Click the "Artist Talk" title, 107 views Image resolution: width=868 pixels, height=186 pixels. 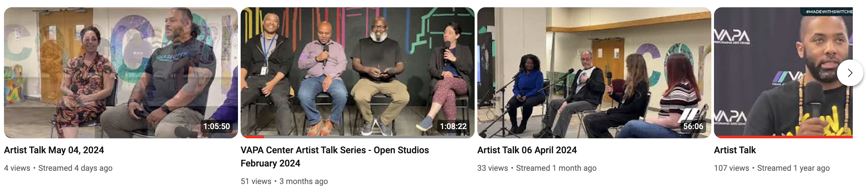(x=735, y=150)
